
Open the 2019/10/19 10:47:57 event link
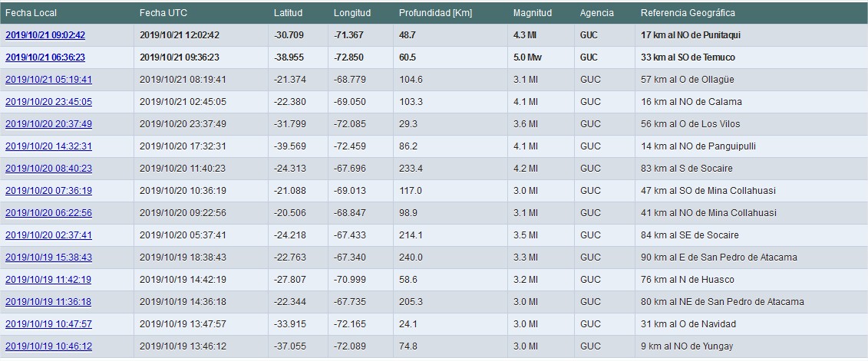48,324
